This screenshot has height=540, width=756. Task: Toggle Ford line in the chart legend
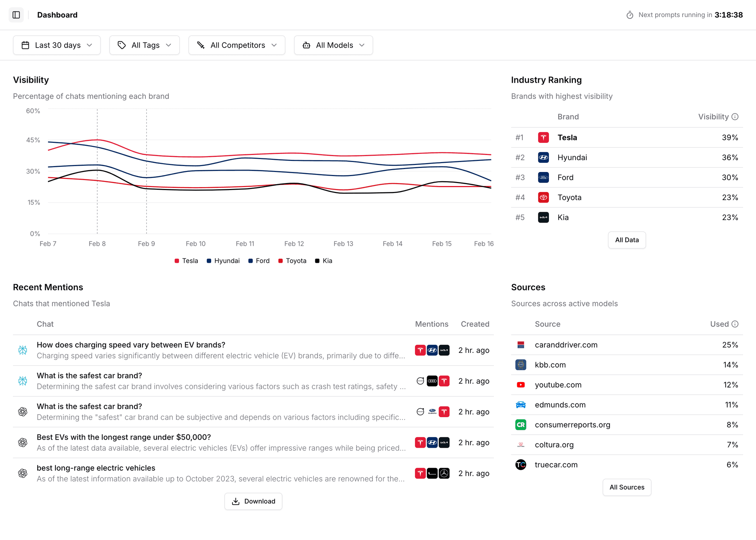[x=259, y=261]
